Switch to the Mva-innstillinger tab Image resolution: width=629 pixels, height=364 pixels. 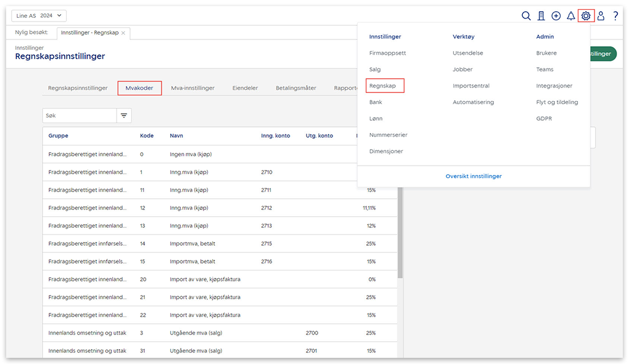coord(192,88)
